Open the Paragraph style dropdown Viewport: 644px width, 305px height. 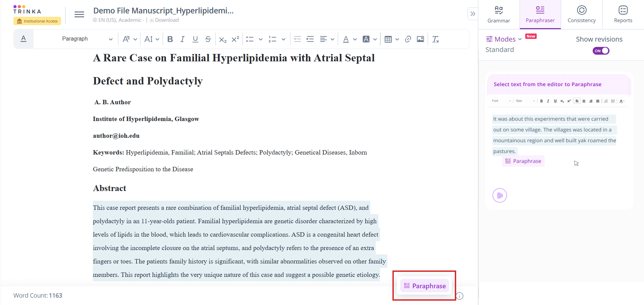(x=87, y=39)
